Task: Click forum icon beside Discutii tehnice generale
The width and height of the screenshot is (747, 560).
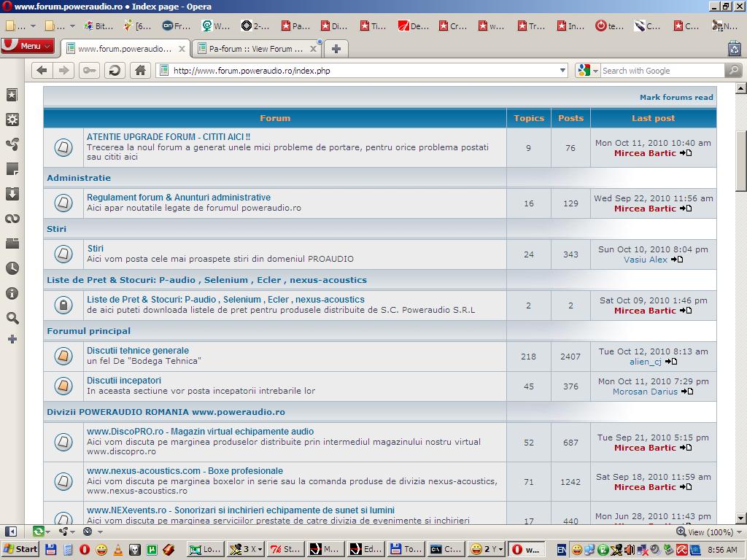Action: click(63, 356)
